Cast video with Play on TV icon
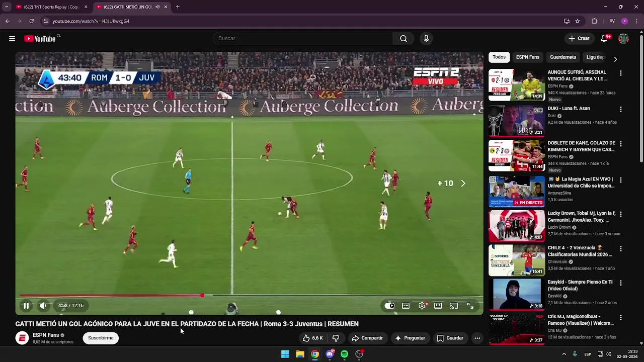 pos(454,306)
